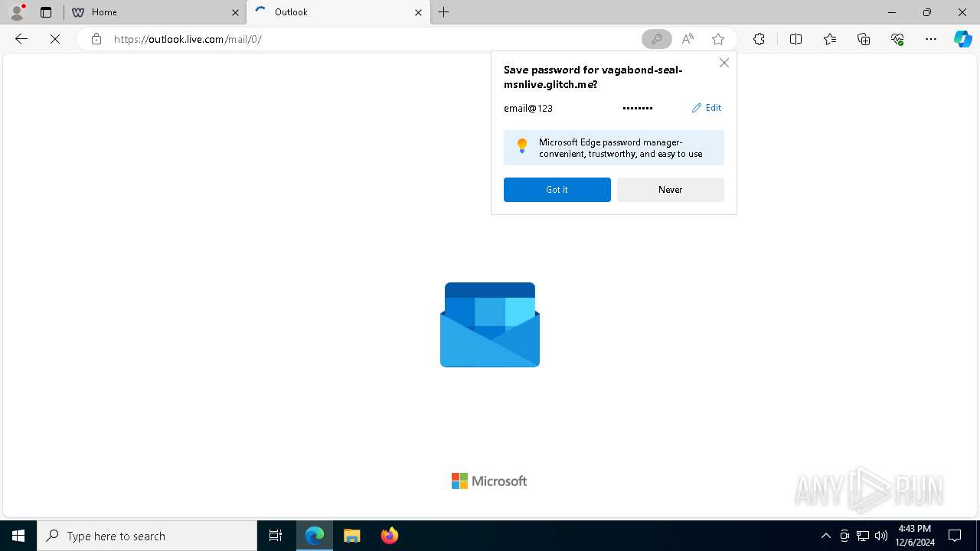The width and height of the screenshot is (980, 551).
Task: Minimize the Edge window
Action: click(892, 12)
